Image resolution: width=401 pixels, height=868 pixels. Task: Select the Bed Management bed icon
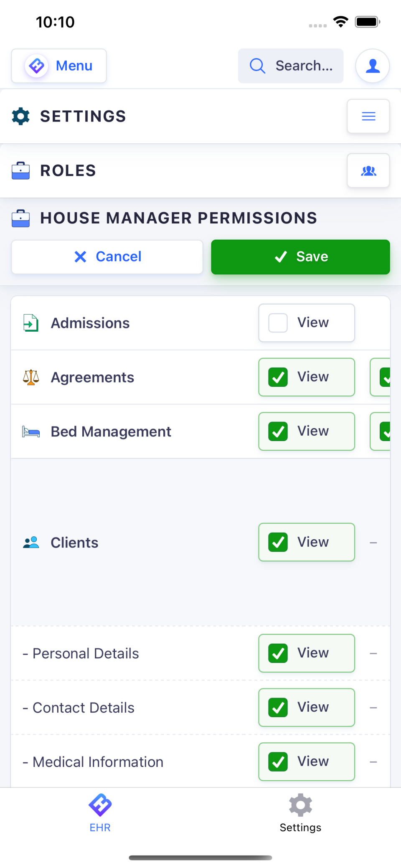click(x=31, y=431)
